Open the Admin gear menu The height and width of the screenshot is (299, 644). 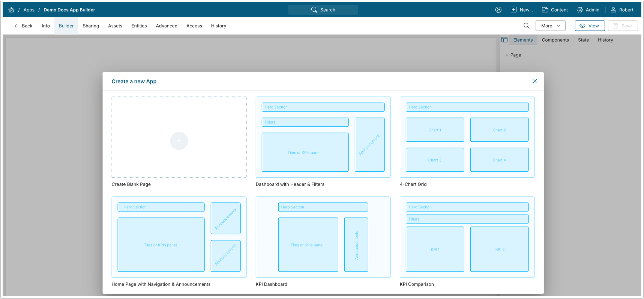tap(588, 10)
